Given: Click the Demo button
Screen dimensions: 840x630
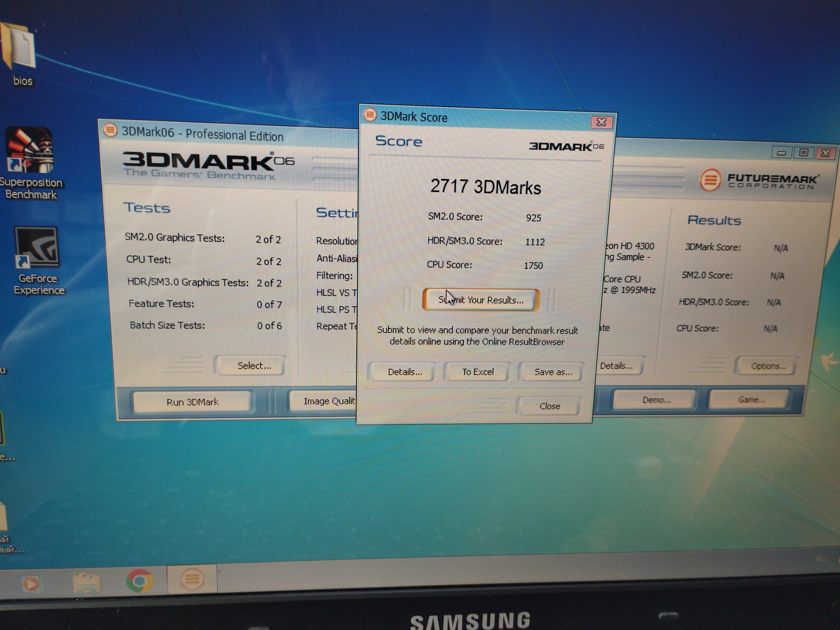Looking at the screenshot, I should pos(655,400).
